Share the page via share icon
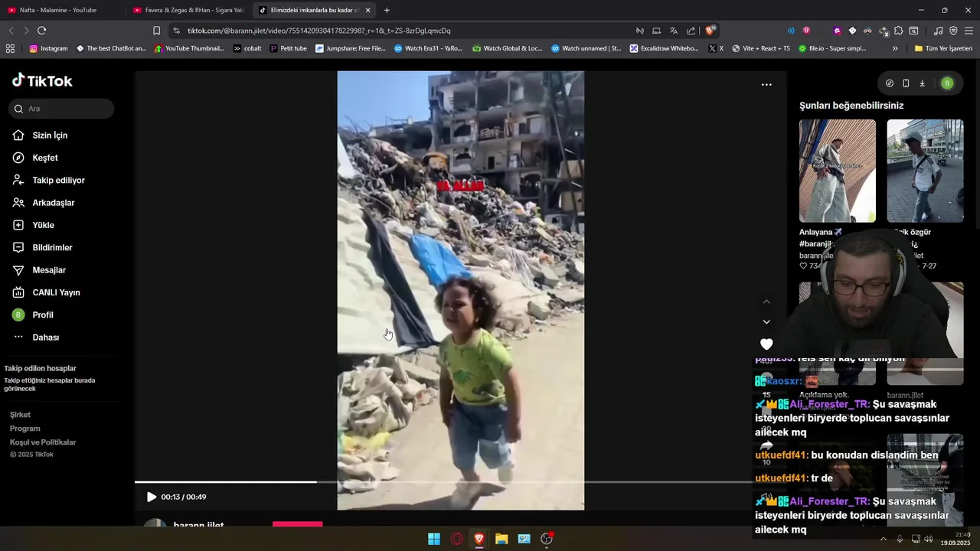Screen dimensions: 980x551 coord(691,31)
